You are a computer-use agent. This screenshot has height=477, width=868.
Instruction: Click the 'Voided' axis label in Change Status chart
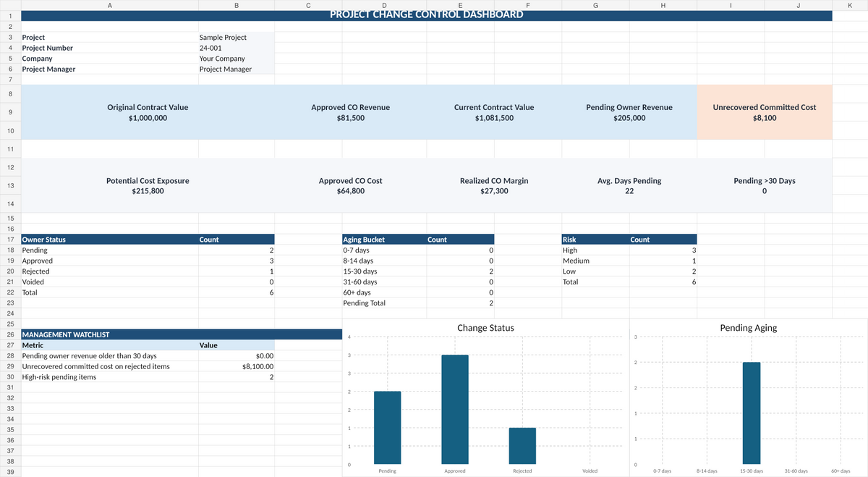590,471
